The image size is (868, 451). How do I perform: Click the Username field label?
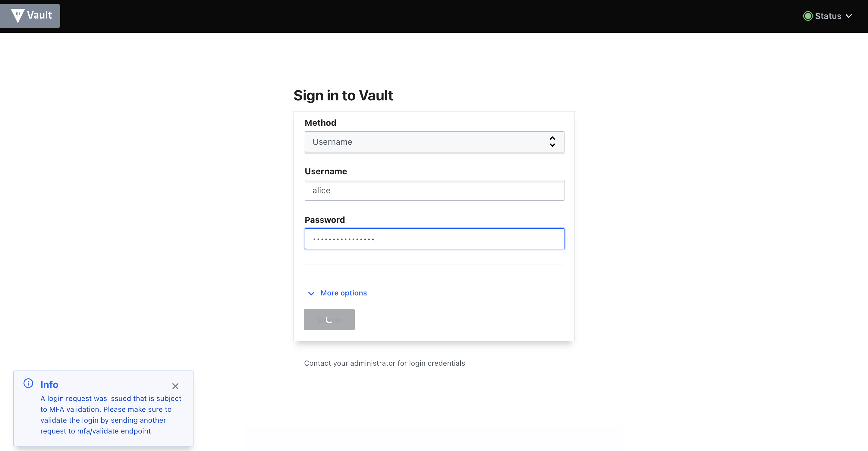click(325, 171)
